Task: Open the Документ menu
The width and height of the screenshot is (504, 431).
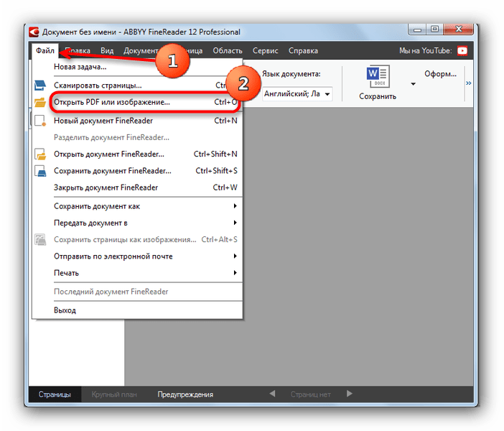Action: pos(141,51)
